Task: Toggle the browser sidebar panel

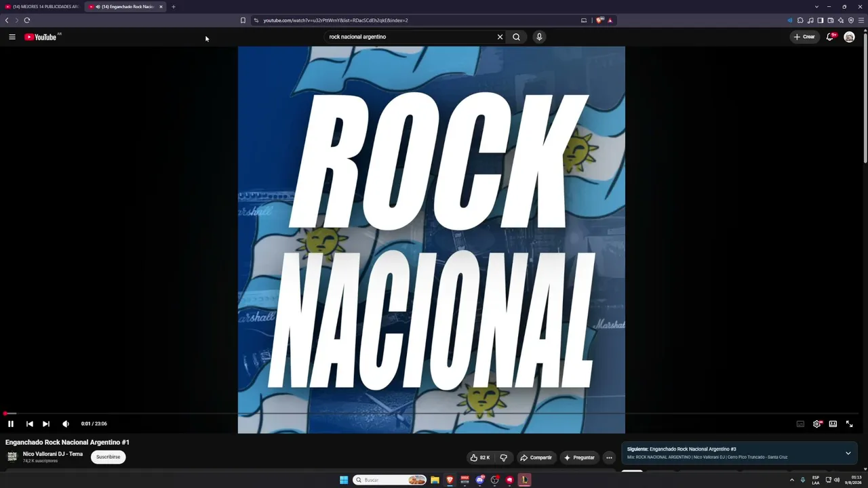Action: (x=821, y=20)
